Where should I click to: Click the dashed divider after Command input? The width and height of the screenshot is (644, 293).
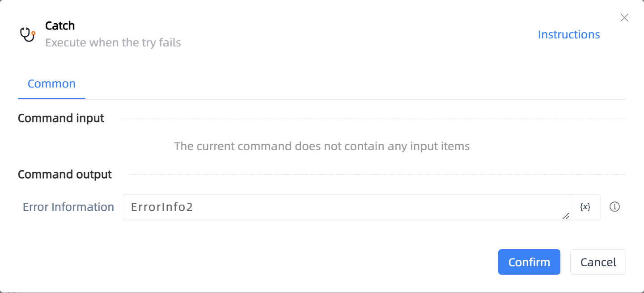[373, 118]
